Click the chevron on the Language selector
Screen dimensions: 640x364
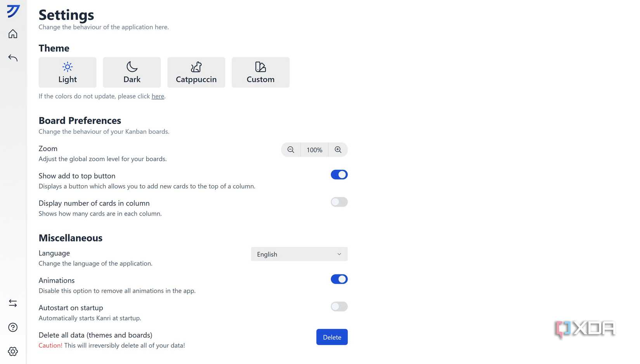339,254
